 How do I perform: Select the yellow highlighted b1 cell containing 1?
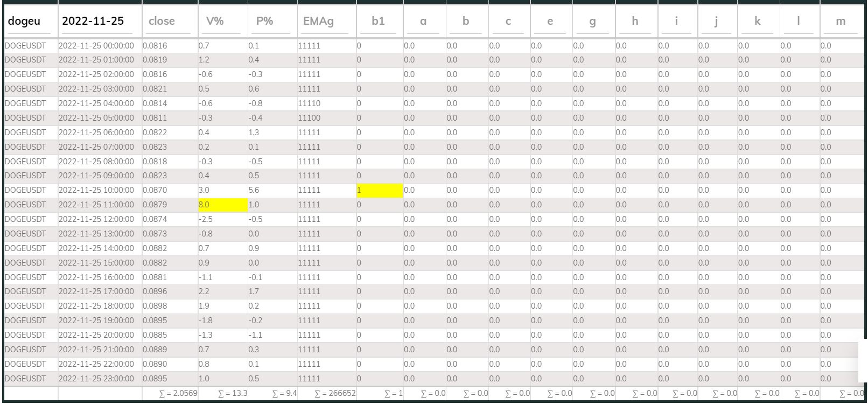tap(379, 190)
